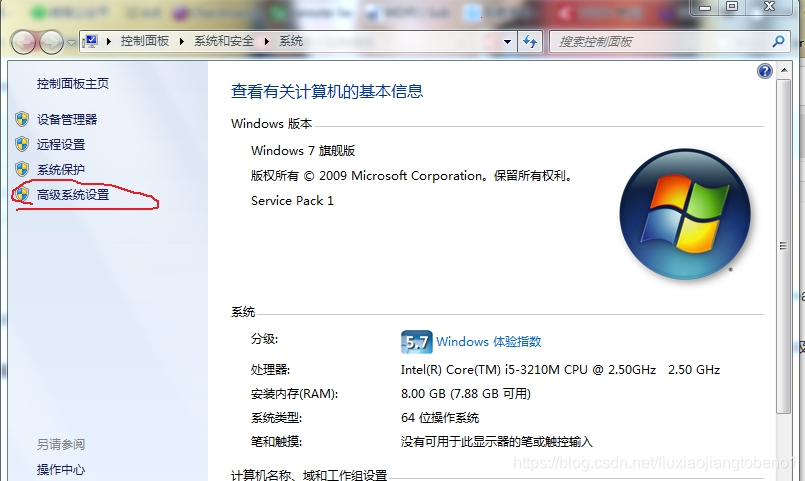Open 系统保护 link

pos(61,169)
